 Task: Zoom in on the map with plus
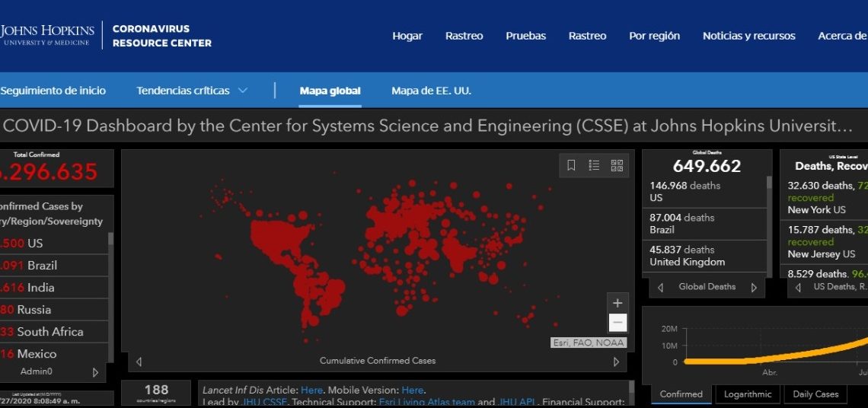(x=617, y=304)
